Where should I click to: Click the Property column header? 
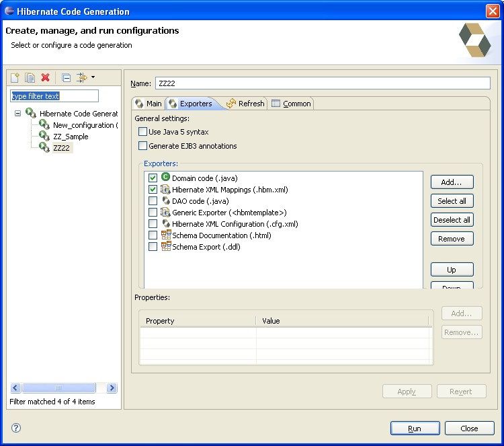198,321
